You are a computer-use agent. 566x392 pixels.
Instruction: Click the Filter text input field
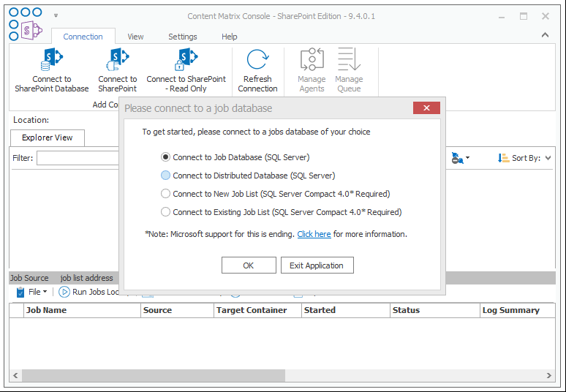(78, 158)
